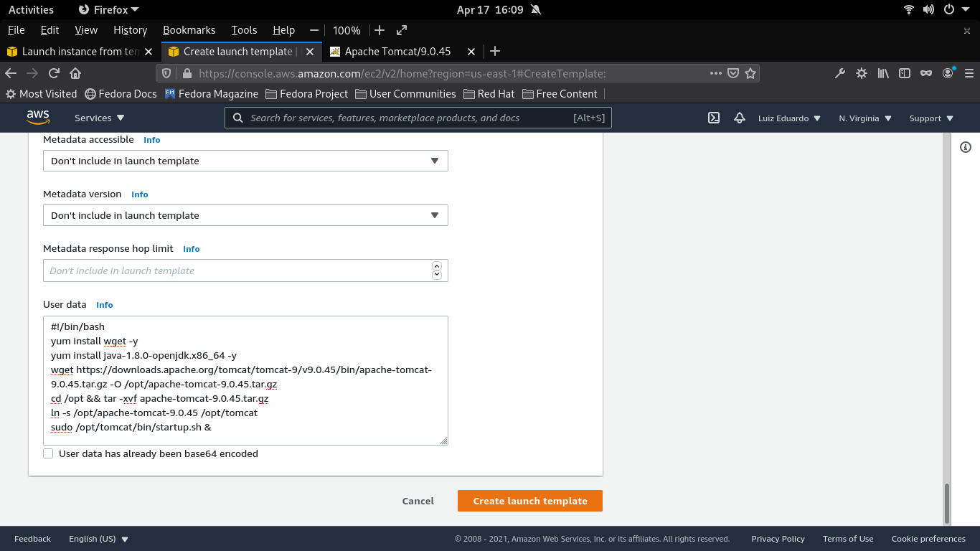Expand the Metadata accessible dropdown
Viewport: 980px width, 551px height.
pos(245,161)
